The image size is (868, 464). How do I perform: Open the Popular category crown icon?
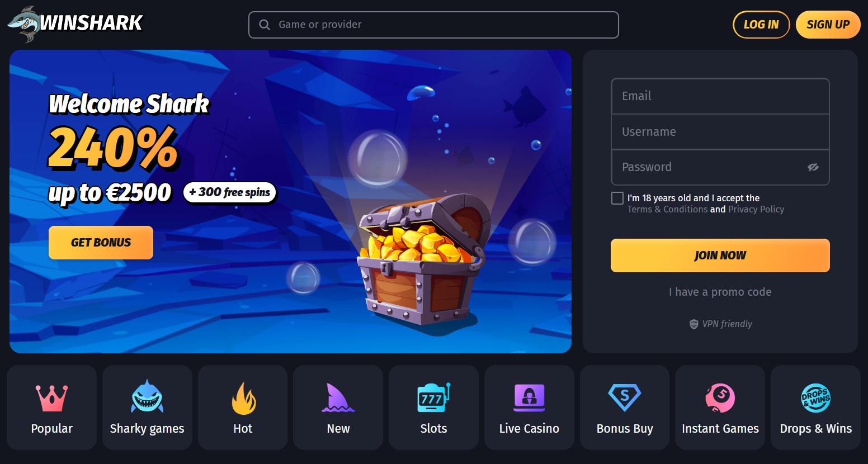coord(51,398)
